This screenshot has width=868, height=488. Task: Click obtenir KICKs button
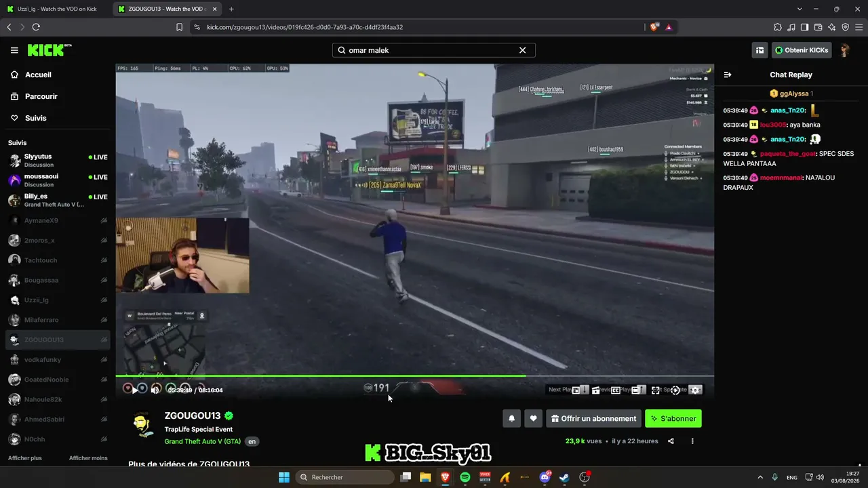[x=802, y=50]
